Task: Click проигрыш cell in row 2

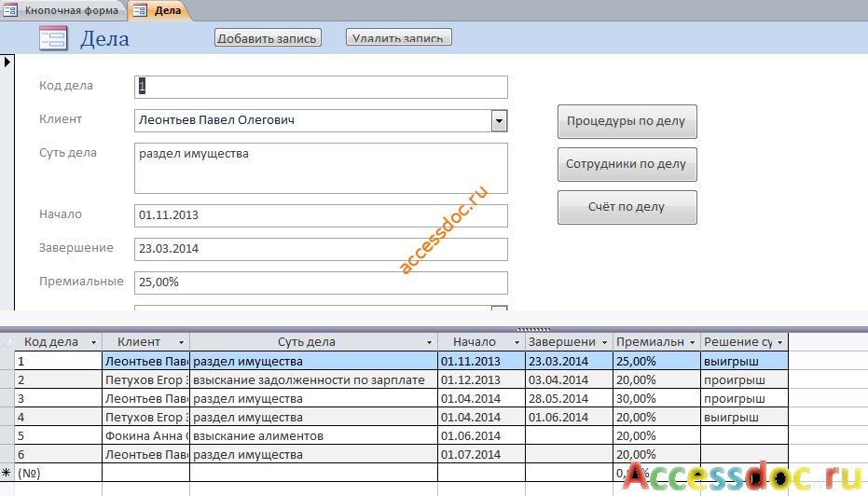Action: 745,379
